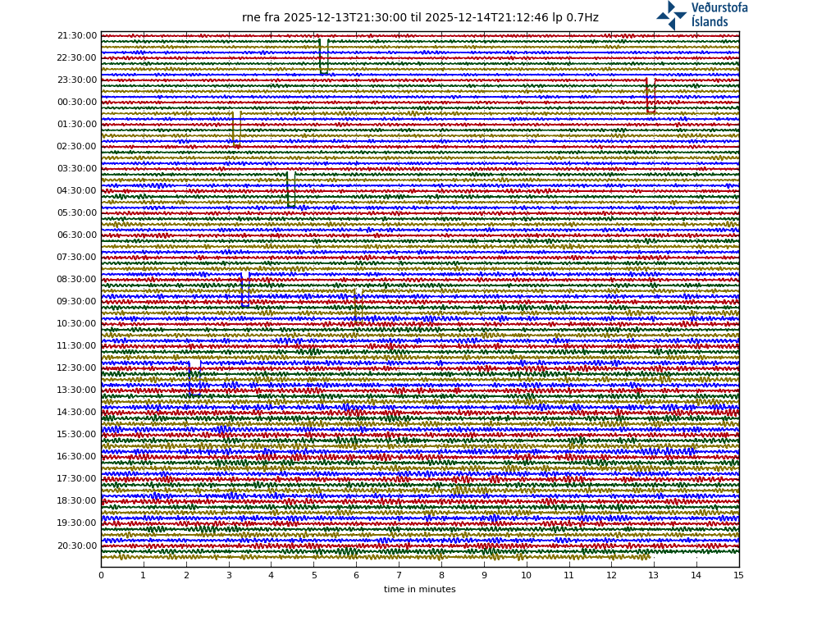The width and height of the screenshot is (840, 630).
Task: Click the dark green square pulse near 22:30
Action: point(324,56)
